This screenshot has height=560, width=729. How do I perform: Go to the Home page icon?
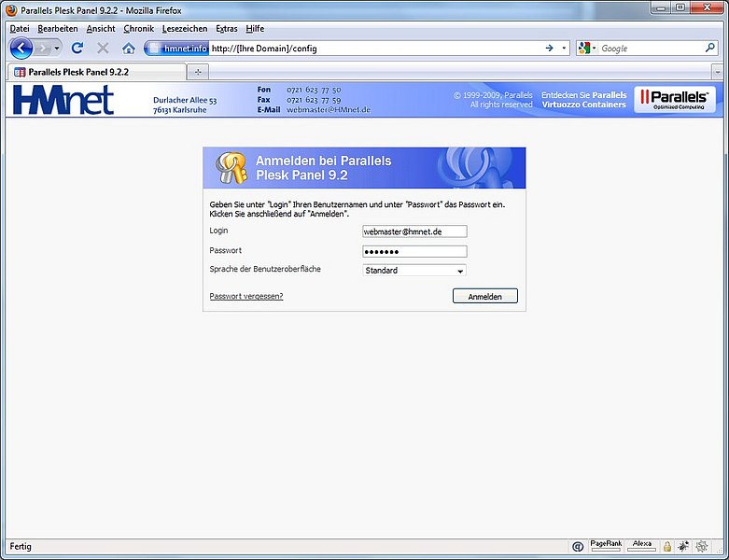coord(128,48)
